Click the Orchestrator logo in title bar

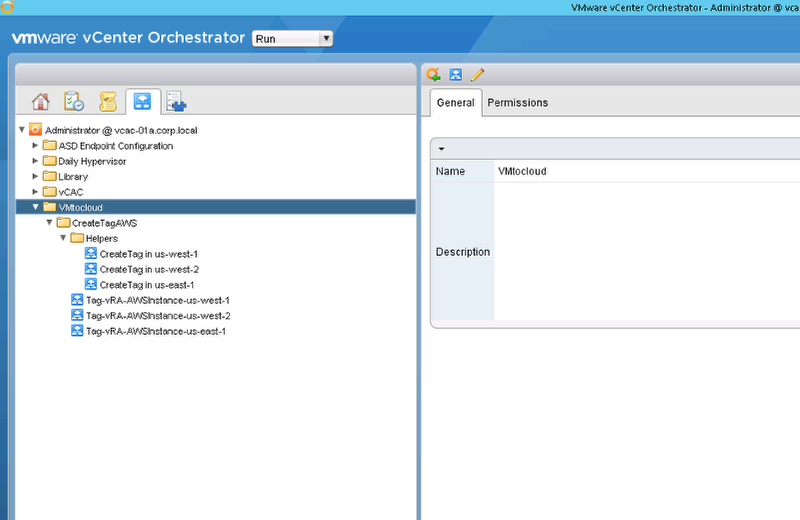(7, 6)
